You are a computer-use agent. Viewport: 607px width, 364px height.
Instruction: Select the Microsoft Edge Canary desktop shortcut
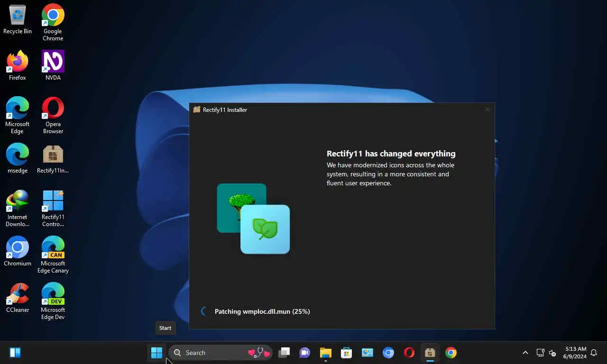pos(53,255)
